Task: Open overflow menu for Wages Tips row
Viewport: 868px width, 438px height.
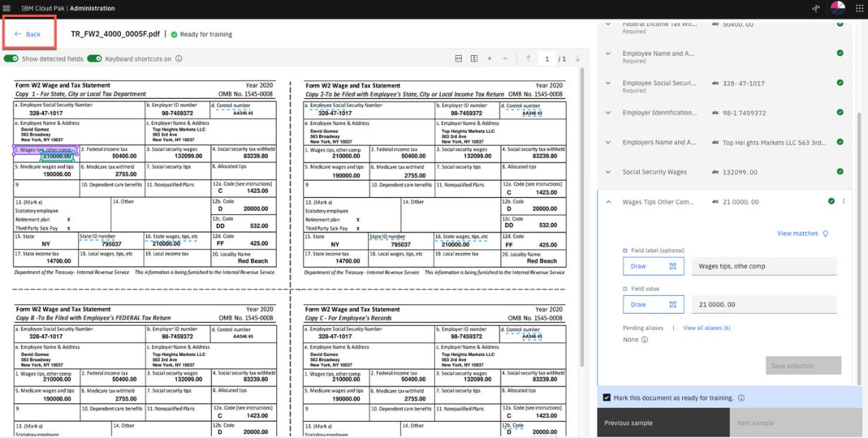Action: (843, 201)
